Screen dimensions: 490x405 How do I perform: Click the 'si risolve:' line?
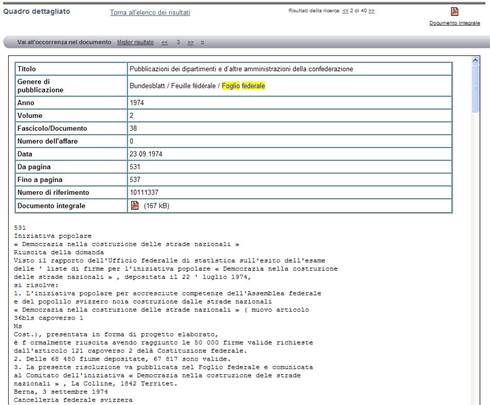[x=36, y=285]
